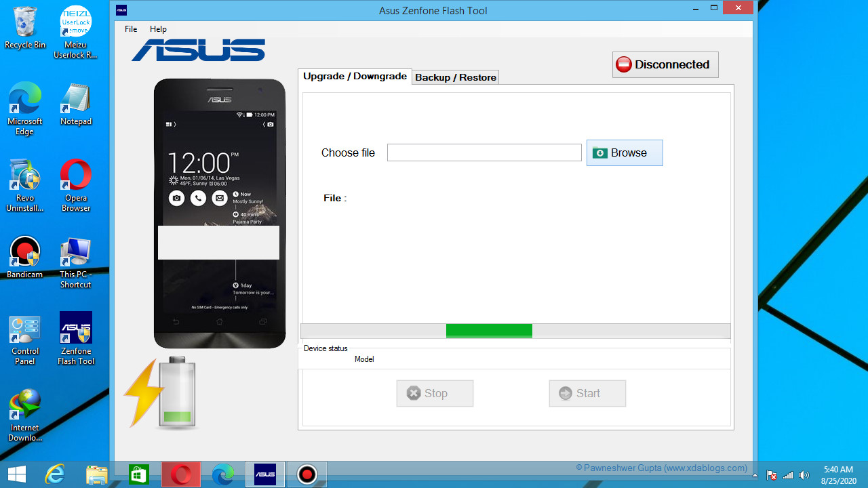The height and width of the screenshot is (488, 868).
Task: Click inside the Choose file text field
Action: click(x=484, y=152)
